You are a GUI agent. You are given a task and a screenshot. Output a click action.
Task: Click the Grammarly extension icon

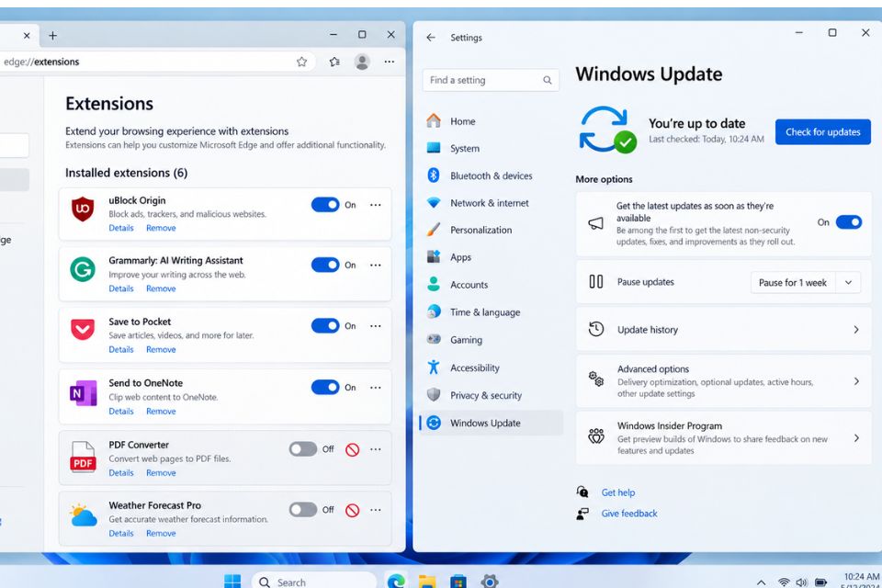pos(82,269)
